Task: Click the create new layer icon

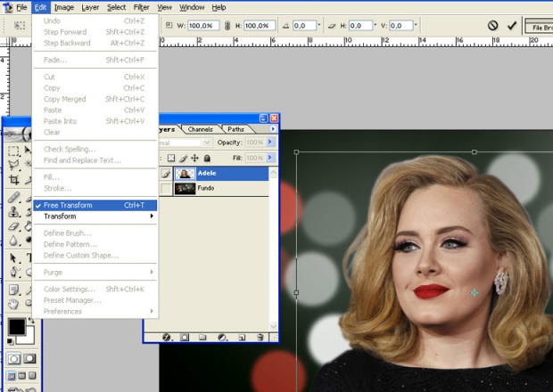Action: pyautogui.click(x=241, y=338)
